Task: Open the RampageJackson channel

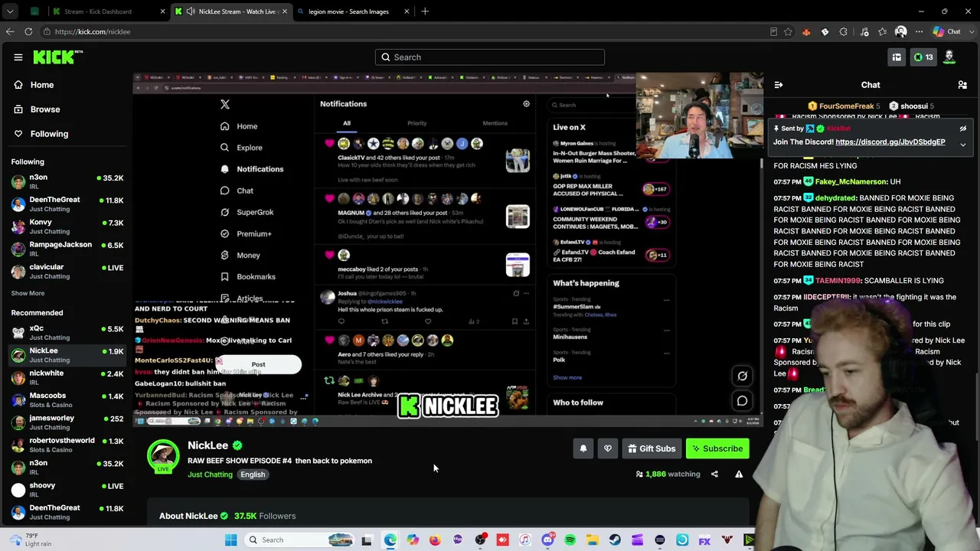Action: point(67,249)
